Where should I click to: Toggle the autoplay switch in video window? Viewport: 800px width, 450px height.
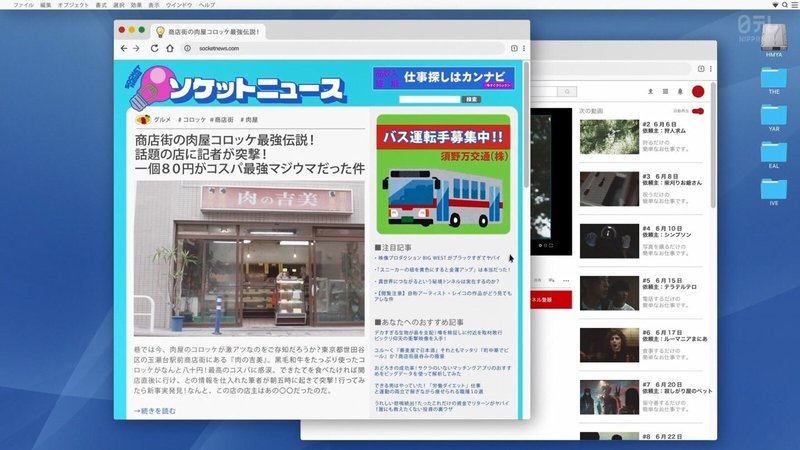[x=698, y=111]
